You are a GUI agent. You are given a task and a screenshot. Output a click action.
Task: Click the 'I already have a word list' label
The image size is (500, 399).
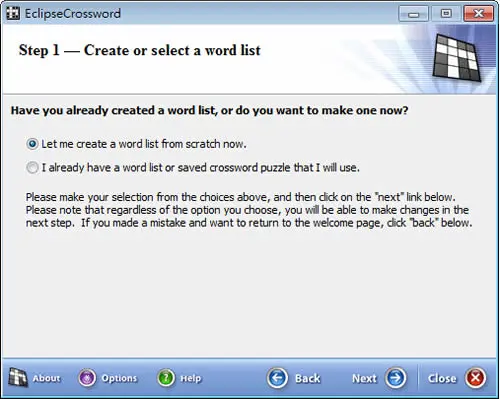201,167
